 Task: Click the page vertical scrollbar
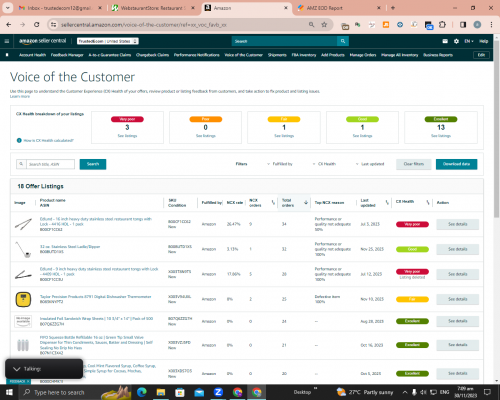point(496,130)
